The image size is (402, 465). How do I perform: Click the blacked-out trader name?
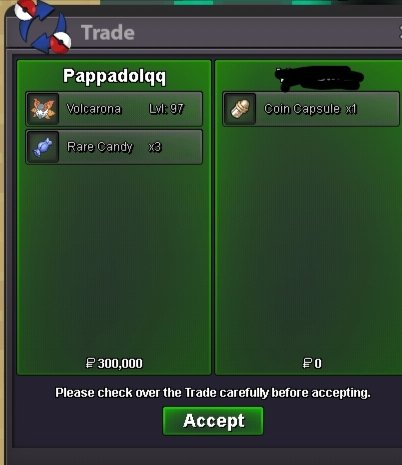(x=318, y=78)
